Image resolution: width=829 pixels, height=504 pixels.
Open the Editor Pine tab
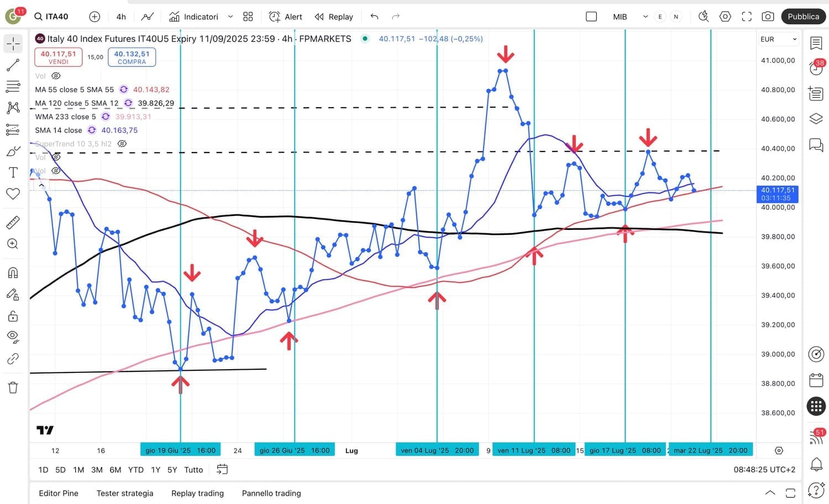pos(59,493)
